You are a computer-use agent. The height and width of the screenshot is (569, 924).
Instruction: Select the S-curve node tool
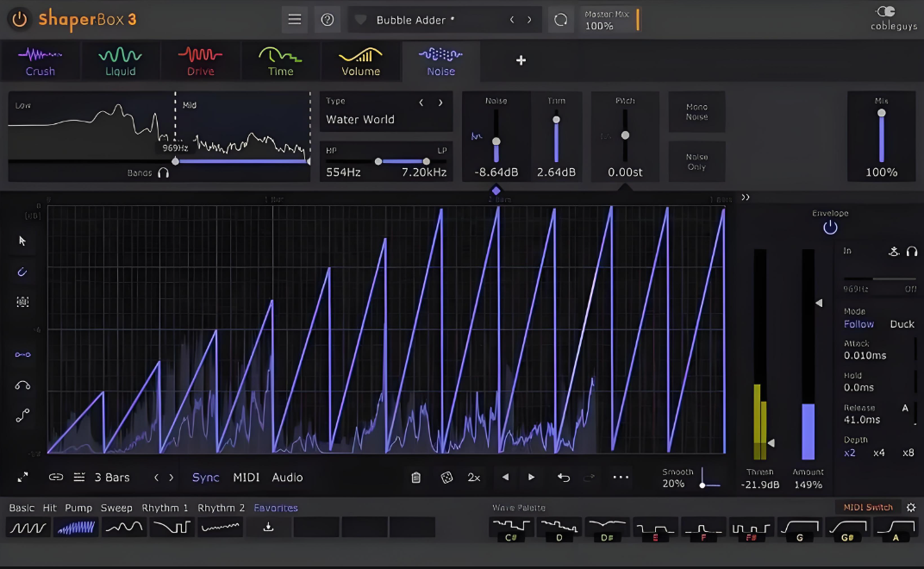point(22,416)
